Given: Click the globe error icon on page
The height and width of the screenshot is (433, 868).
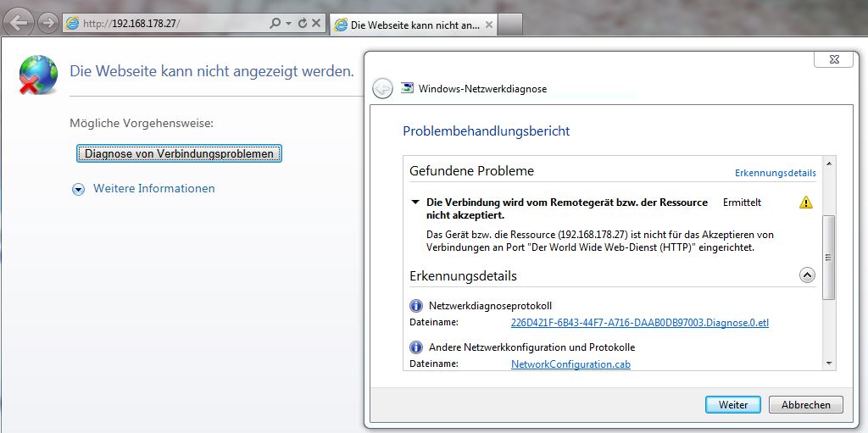Looking at the screenshot, I should (38, 75).
